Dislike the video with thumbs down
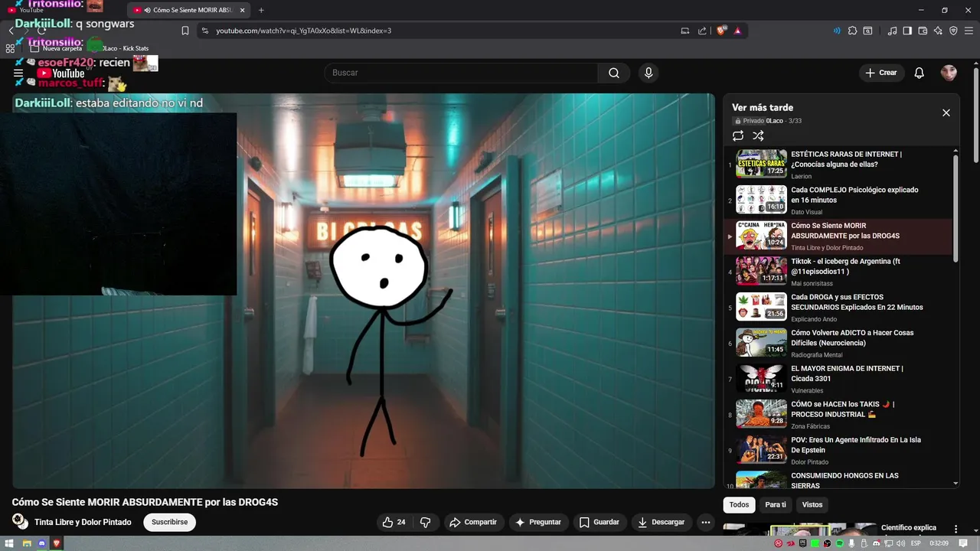Screen dimensions: 980x551 425,522
